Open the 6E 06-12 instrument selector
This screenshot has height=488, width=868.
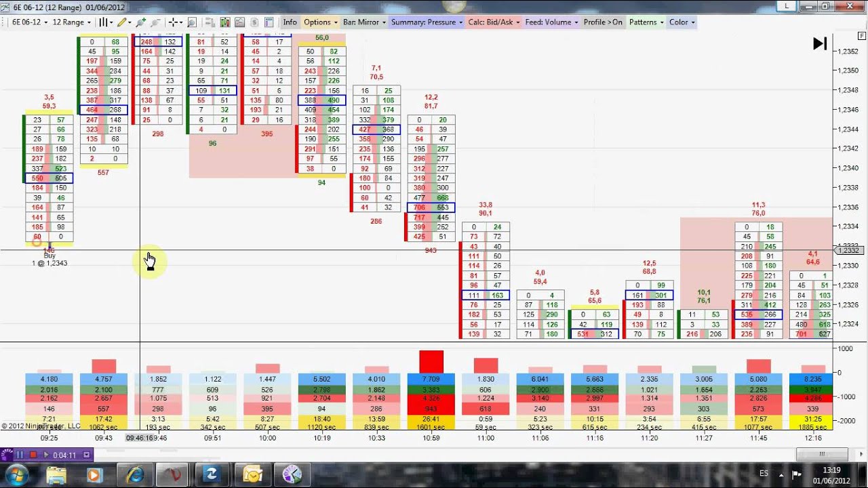(x=31, y=22)
